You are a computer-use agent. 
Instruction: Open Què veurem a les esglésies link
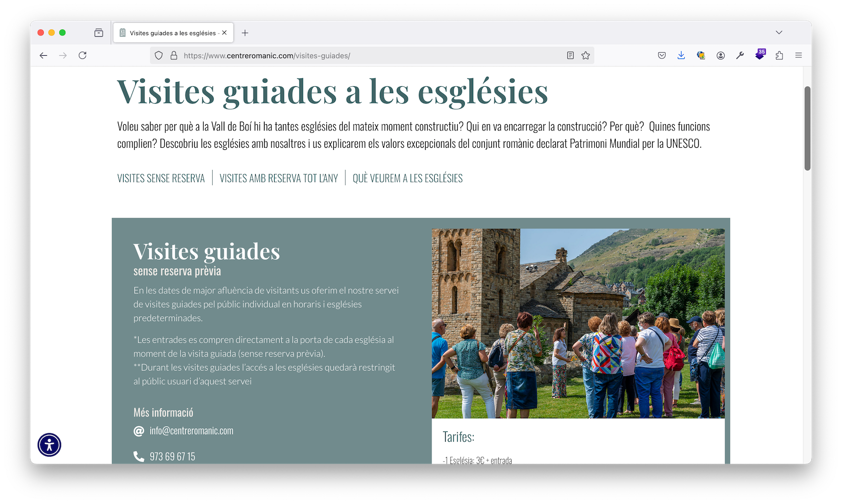407,178
